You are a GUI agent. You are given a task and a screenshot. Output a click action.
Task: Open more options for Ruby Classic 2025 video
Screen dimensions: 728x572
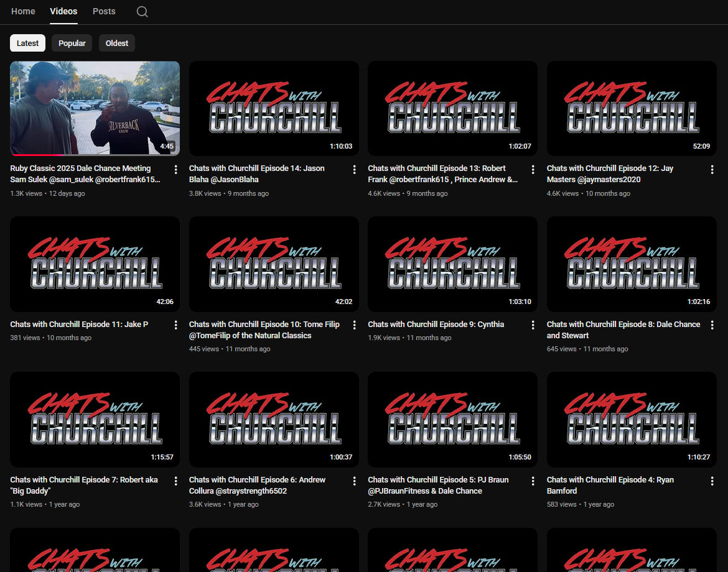click(x=175, y=169)
